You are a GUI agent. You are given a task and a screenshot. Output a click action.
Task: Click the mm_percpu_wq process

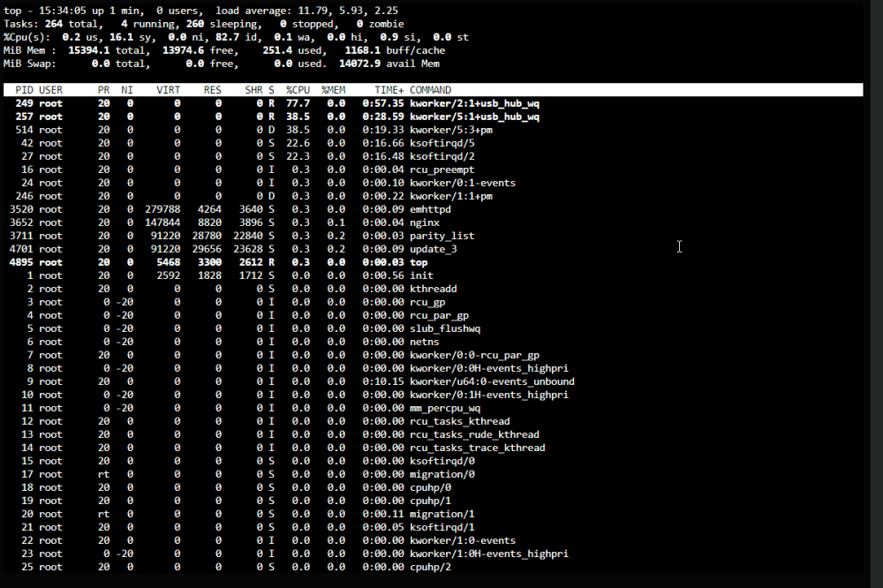(x=445, y=408)
